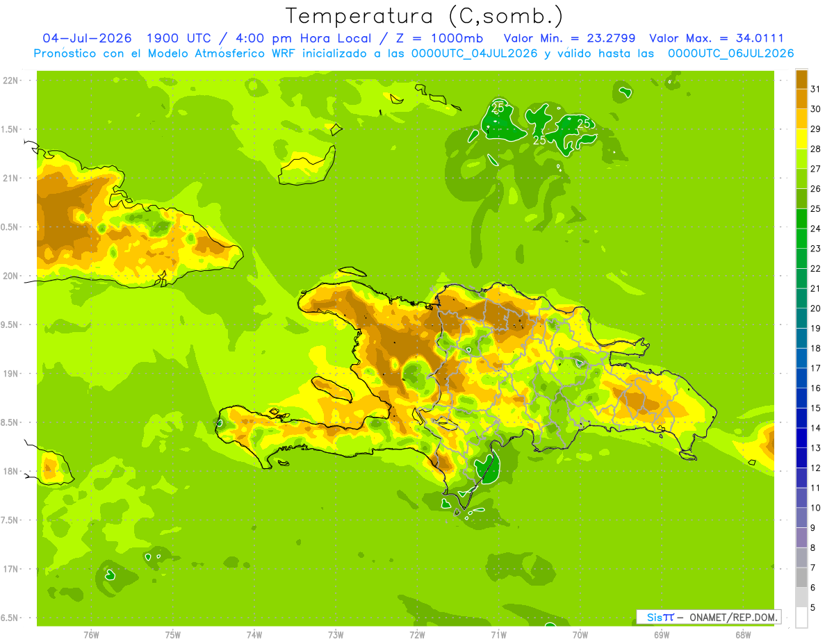This screenshot has height=644, width=834.
Task: Click the legend value "10"
Action: pyautogui.click(x=816, y=508)
